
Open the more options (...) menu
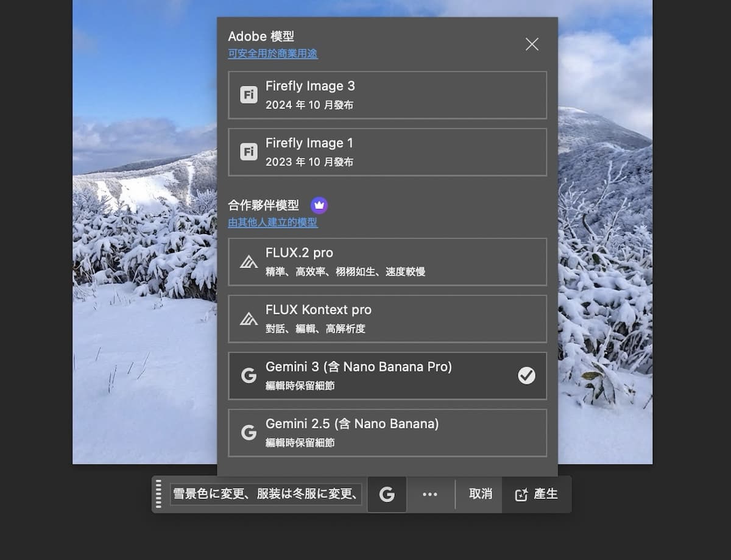pos(431,494)
